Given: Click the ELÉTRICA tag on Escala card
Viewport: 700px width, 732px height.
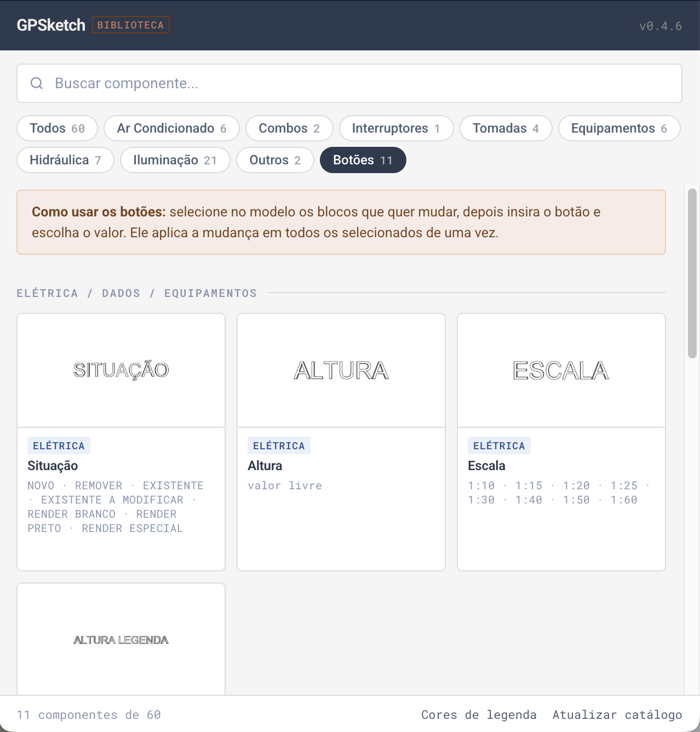Looking at the screenshot, I should [499, 446].
